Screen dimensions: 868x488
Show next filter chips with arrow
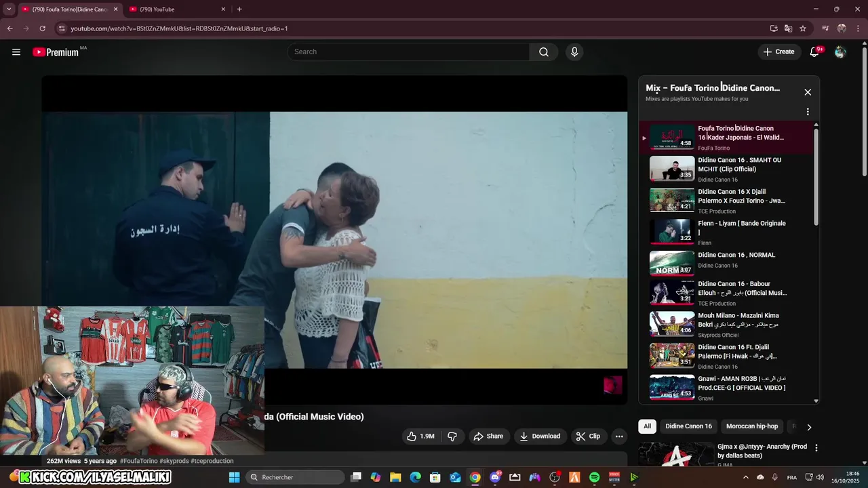tap(809, 427)
